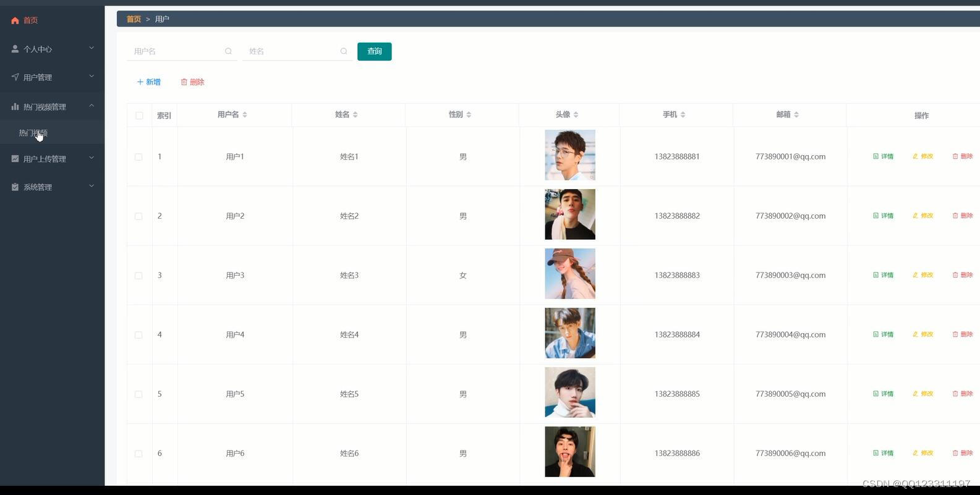The width and height of the screenshot is (980, 495).
Task: Click 修改 for 用户5 row
Action: pyautogui.click(x=922, y=394)
